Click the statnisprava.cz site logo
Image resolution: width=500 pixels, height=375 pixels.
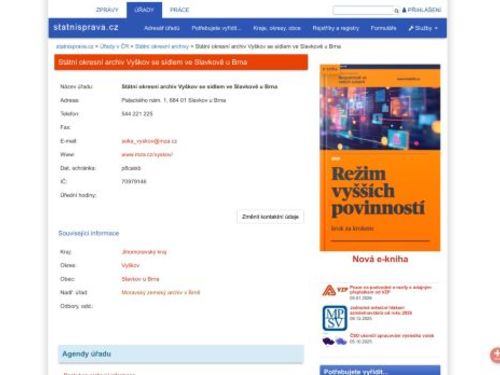click(x=86, y=27)
